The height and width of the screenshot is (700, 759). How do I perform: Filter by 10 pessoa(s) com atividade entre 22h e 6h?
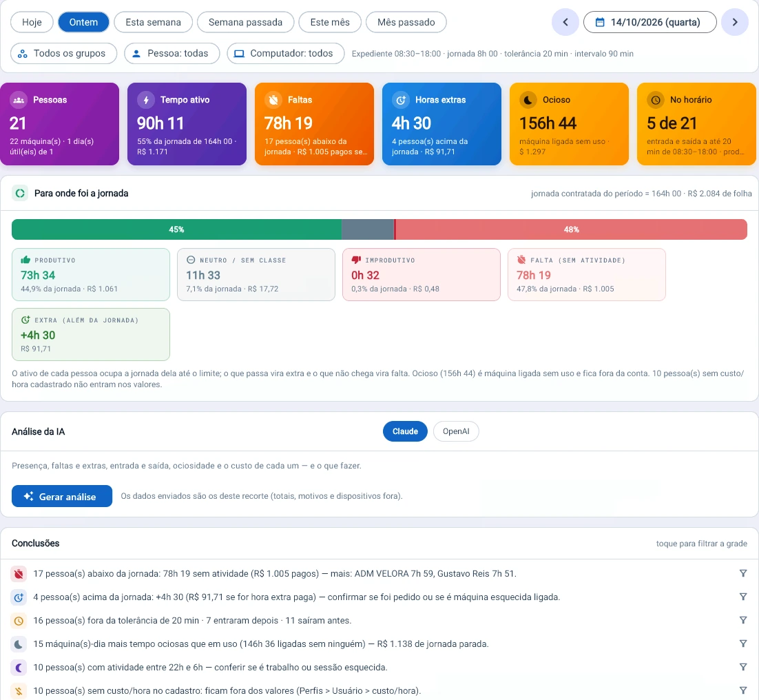tap(379, 667)
